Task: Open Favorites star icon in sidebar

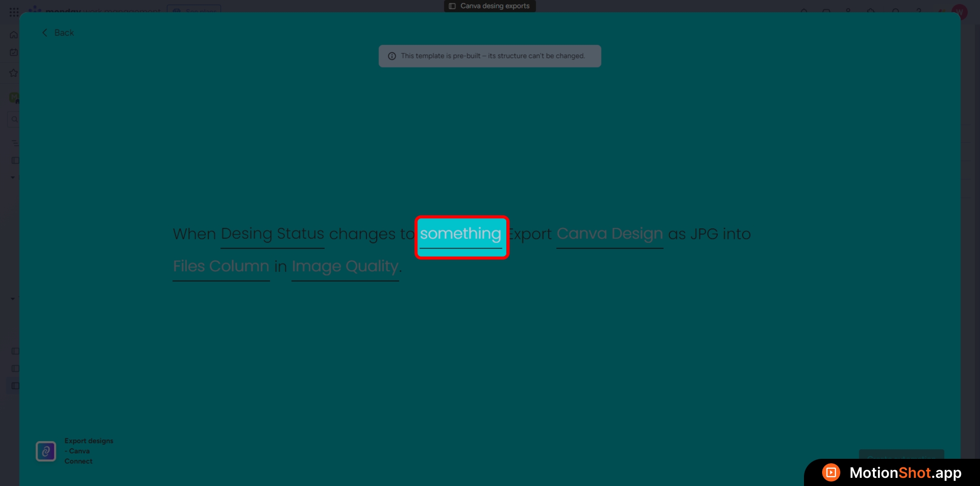Action: [14, 73]
